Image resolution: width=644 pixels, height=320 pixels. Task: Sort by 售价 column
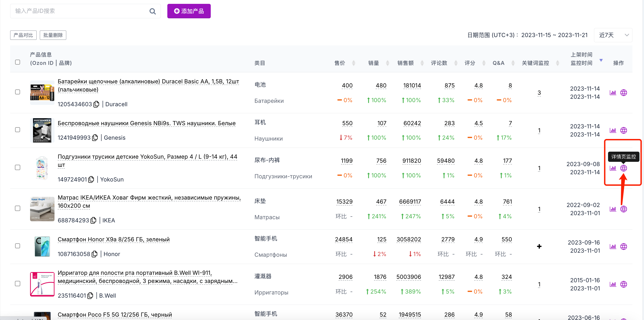tap(353, 63)
